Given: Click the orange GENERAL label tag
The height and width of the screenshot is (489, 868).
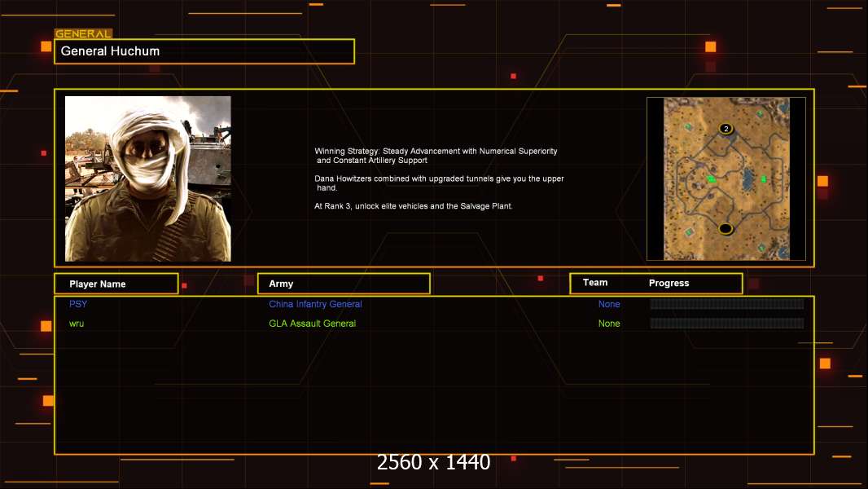Looking at the screenshot, I should pos(83,33).
